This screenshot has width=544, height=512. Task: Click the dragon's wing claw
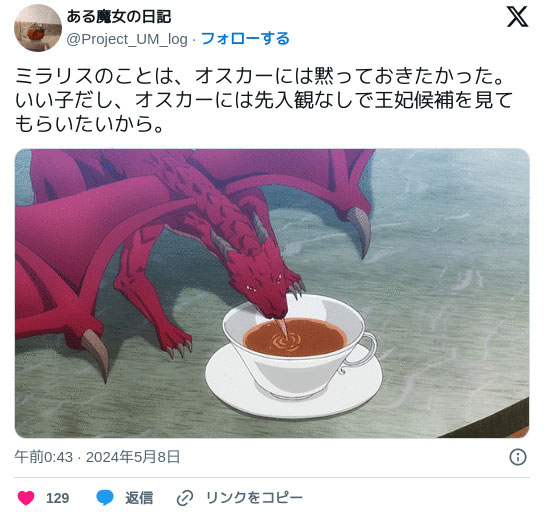361,231
